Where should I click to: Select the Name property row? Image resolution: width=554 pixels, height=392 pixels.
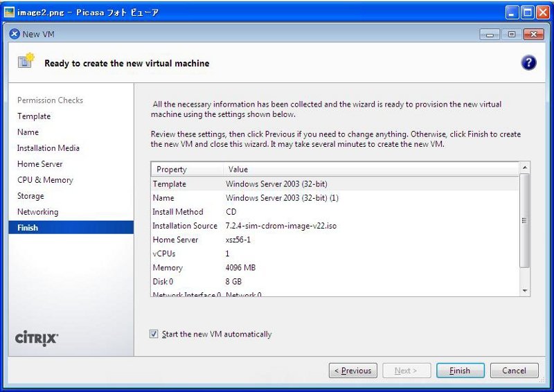click(x=335, y=197)
